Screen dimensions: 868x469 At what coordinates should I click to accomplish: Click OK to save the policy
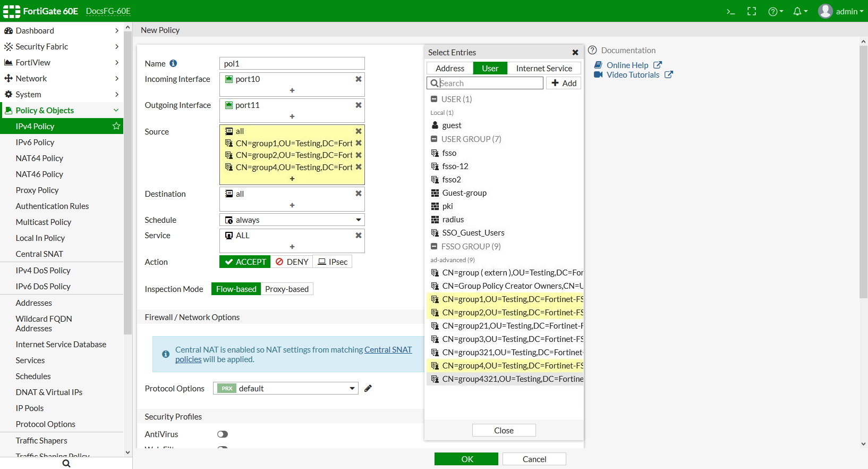(x=466, y=459)
